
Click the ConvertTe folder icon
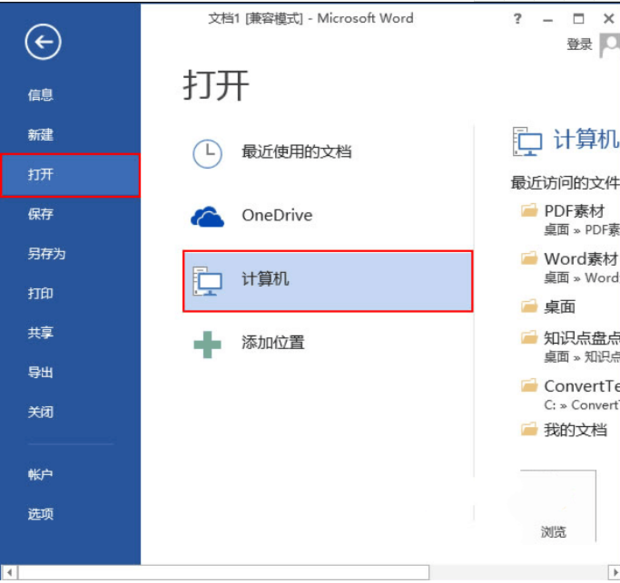click(529, 385)
